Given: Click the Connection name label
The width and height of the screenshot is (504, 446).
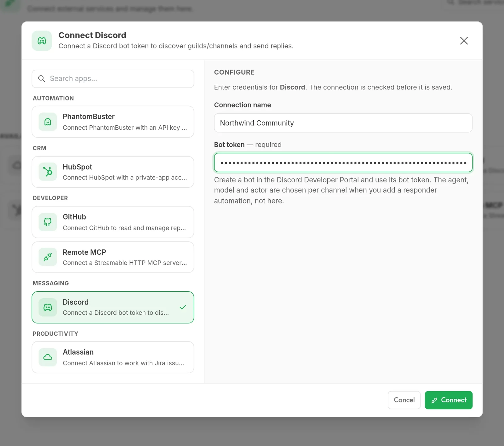Looking at the screenshot, I should pos(243,105).
